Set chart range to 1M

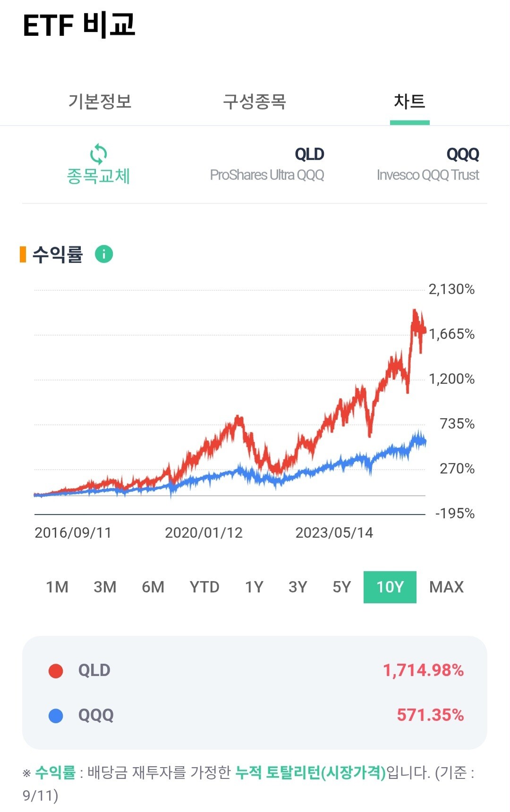57,587
